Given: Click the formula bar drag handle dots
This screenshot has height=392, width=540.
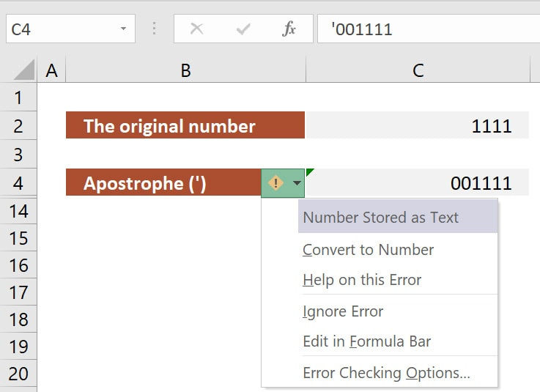Looking at the screenshot, I should pos(154,29).
